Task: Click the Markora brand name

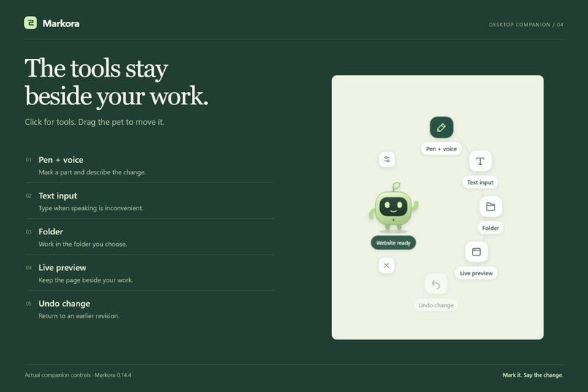Action: tap(61, 23)
